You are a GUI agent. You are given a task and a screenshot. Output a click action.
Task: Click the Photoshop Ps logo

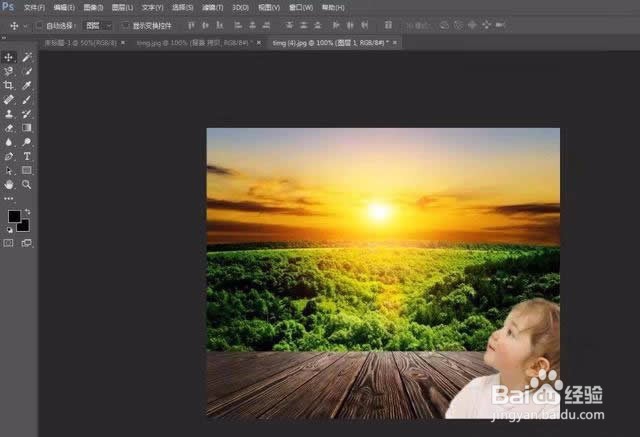(x=8, y=7)
